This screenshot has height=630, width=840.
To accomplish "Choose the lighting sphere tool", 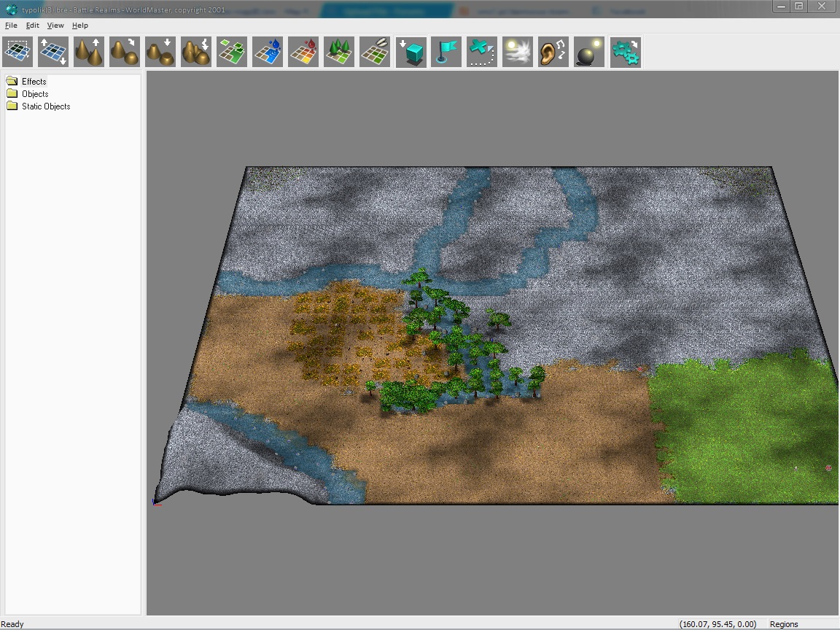I will (589, 52).
